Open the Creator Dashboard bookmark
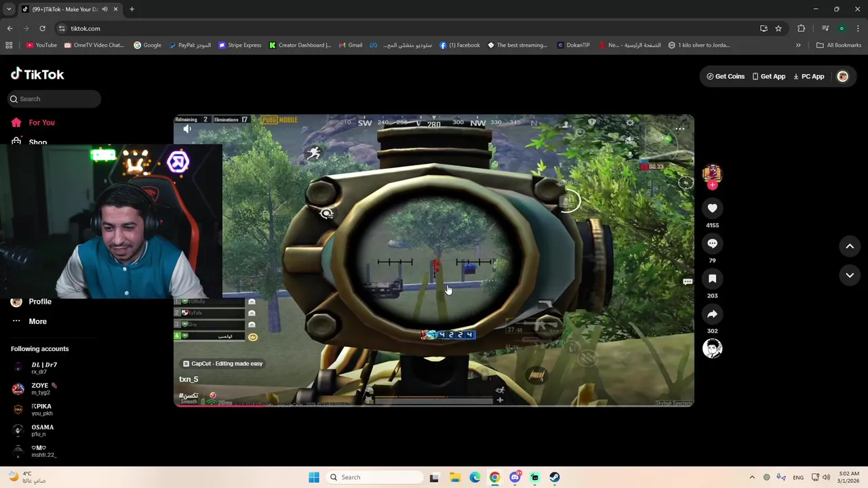 [300, 45]
